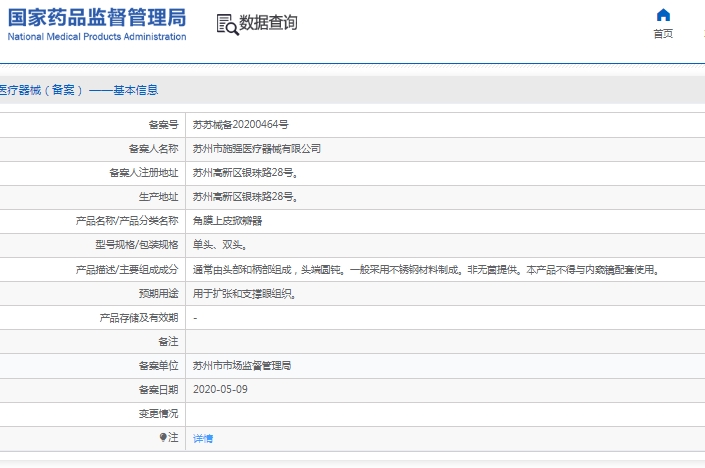Select the 备案人注册地址 value 苏州高新区银珠路28号

(x=245, y=173)
